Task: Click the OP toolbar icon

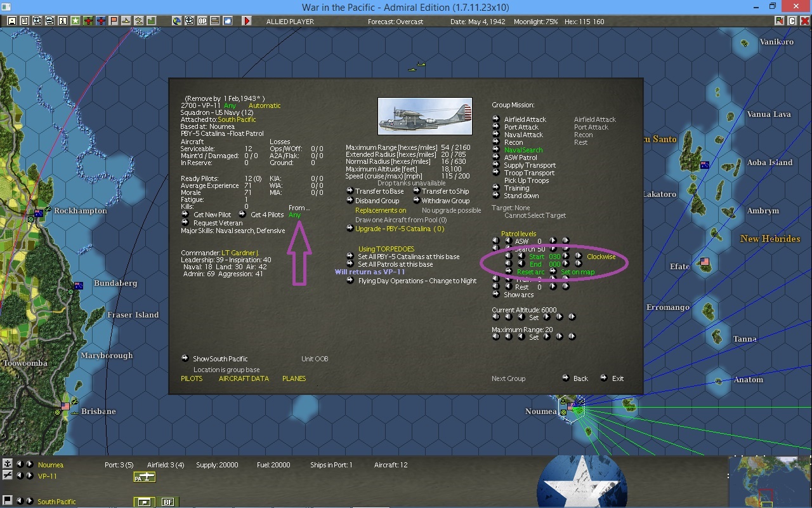Action: pos(202,21)
